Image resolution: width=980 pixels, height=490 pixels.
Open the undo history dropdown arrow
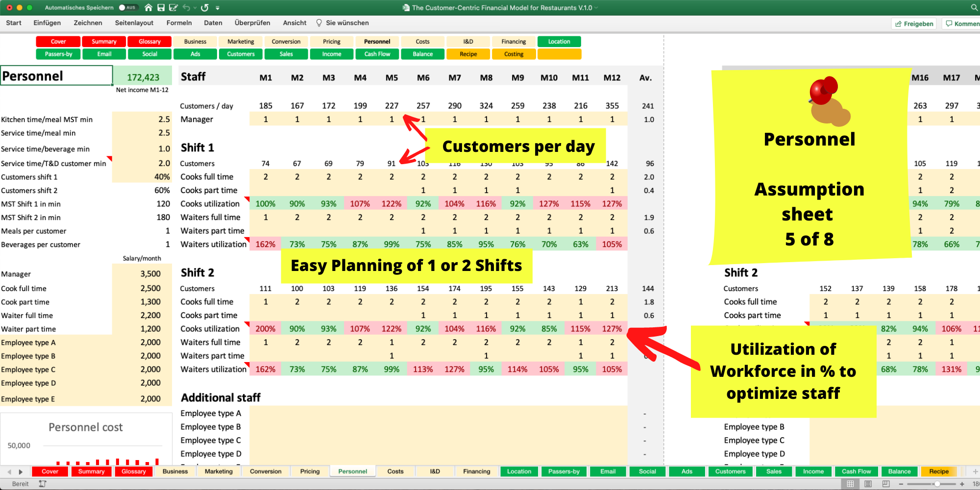tap(195, 8)
